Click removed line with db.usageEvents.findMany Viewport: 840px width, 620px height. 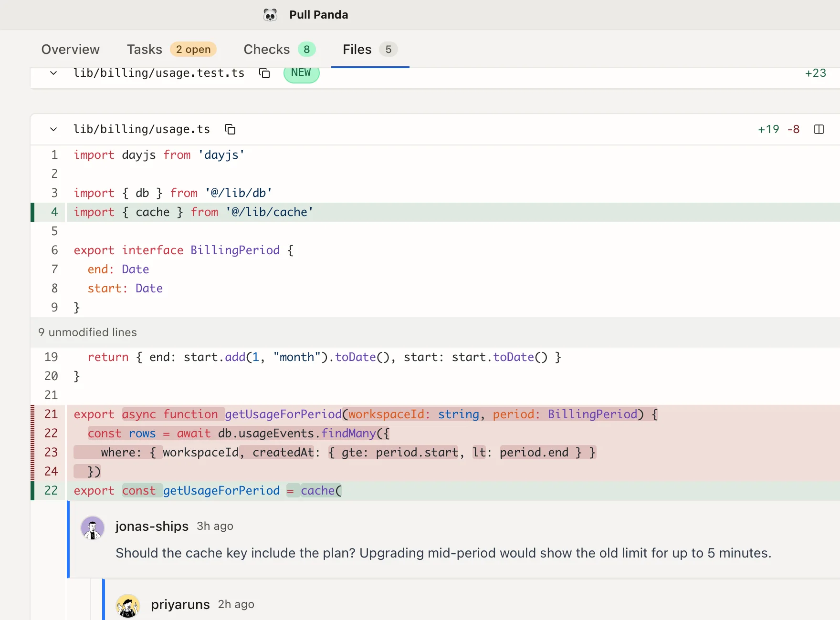point(435,434)
